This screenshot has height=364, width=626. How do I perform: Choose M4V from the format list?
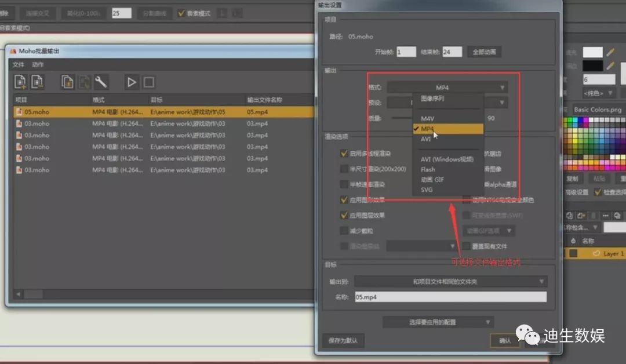448,119
